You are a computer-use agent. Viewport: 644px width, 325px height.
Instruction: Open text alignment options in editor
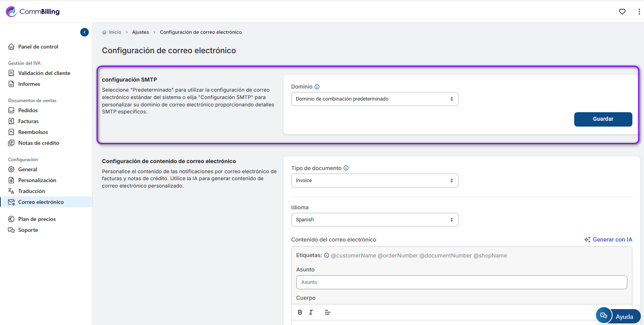[327, 312]
